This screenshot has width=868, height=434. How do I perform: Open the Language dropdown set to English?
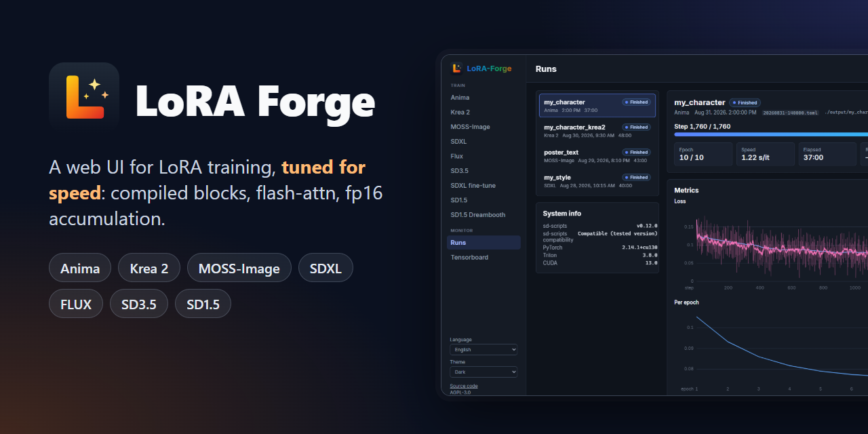(x=484, y=349)
